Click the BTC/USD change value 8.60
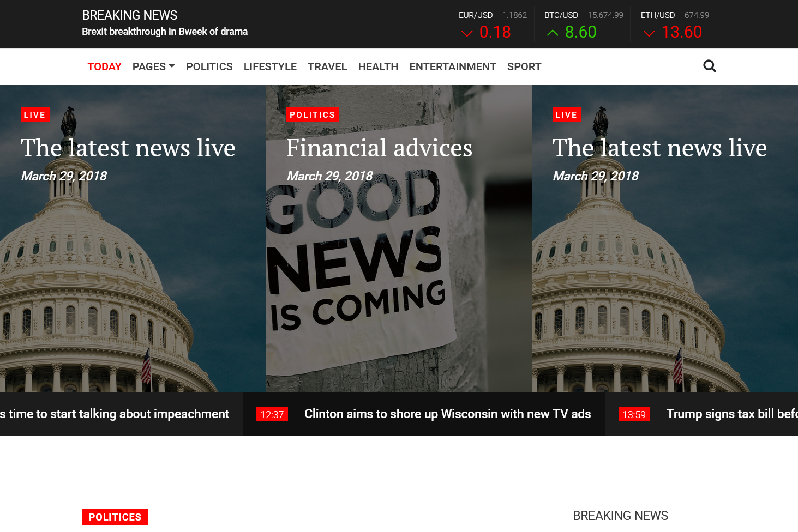 (581, 32)
